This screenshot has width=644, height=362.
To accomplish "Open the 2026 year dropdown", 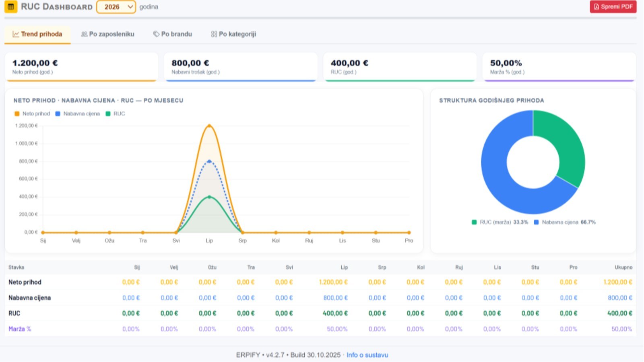I will [x=116, y=7].
